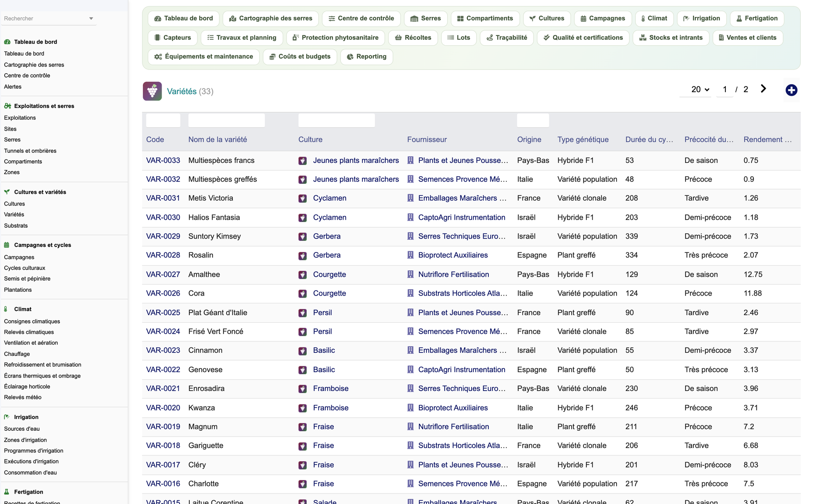Open the Tableau de bord tab
The height and width of the screenshot is (504, 815).
tap(184, 18)
